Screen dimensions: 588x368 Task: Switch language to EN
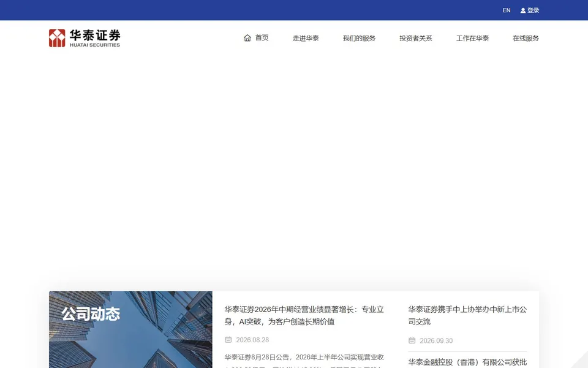(507, 10)
